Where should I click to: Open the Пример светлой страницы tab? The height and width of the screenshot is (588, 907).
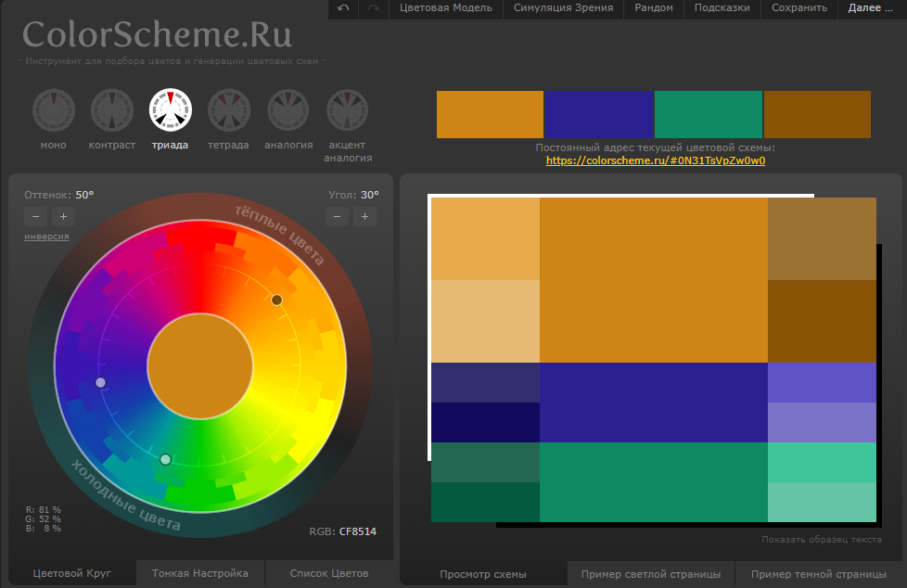point(651,574)
